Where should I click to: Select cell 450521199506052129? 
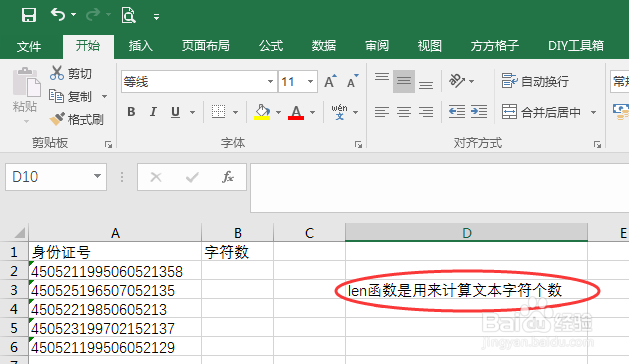click(115, 347)
